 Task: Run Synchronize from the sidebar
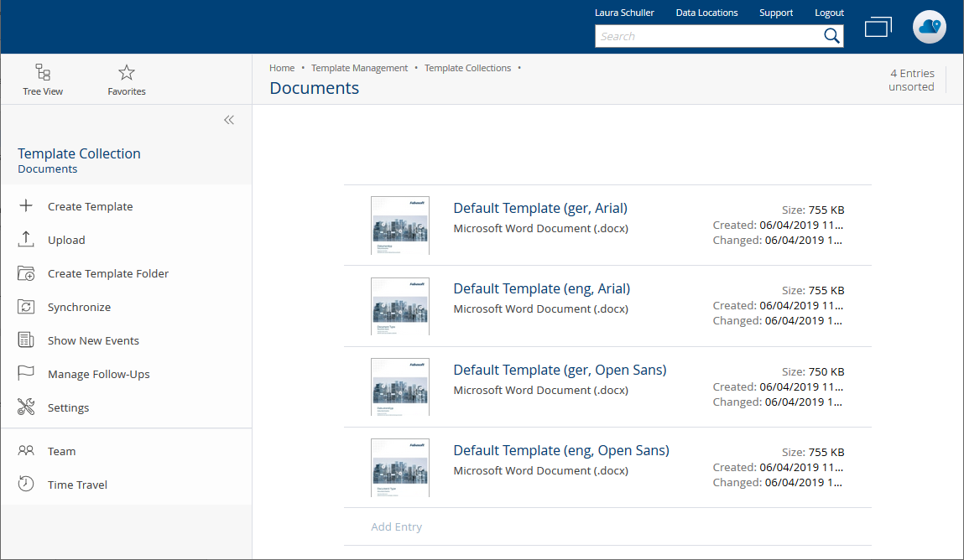79,307
